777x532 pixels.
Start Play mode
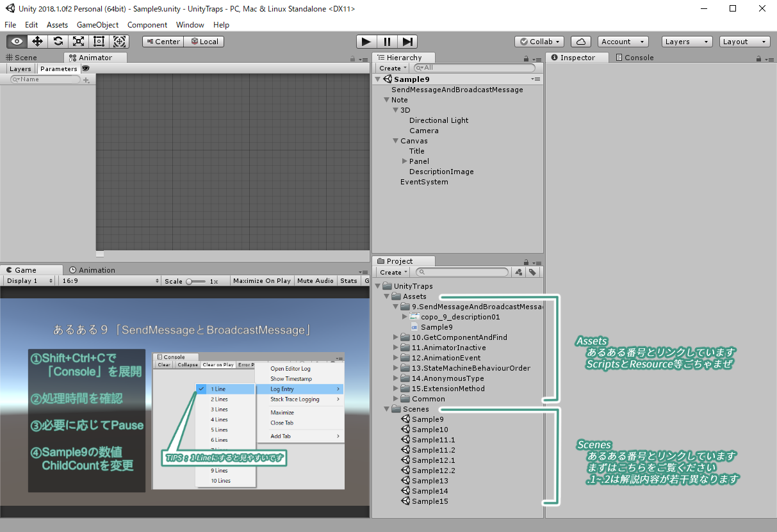pos(366,42)
